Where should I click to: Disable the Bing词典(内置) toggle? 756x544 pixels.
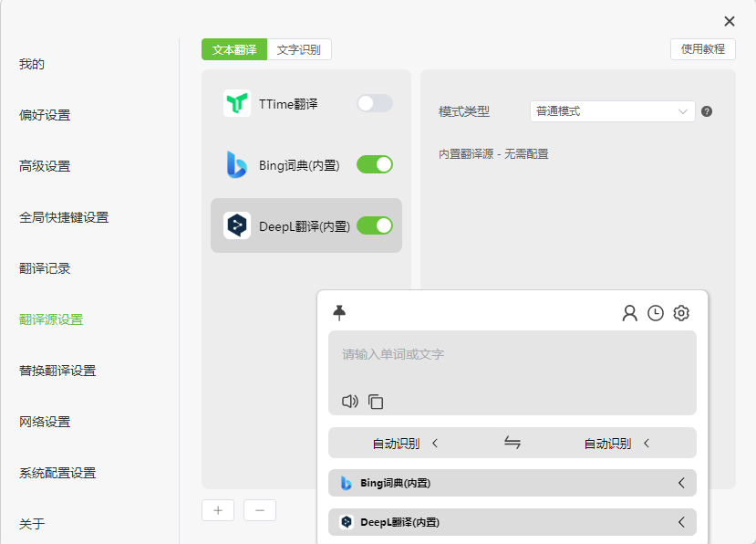pyautogui.click(x=374, y=164)
